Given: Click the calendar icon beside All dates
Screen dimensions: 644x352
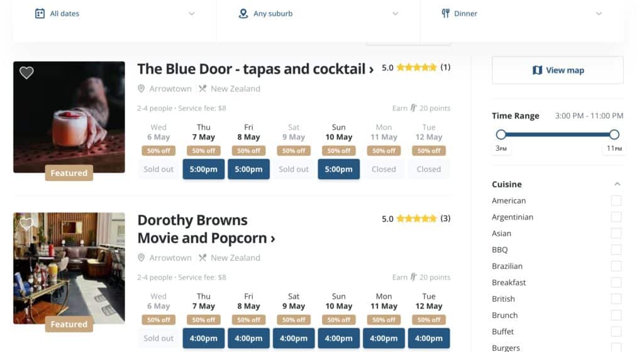Looking at the screenshot, I should pyautogui.click(x=40, y=14).
